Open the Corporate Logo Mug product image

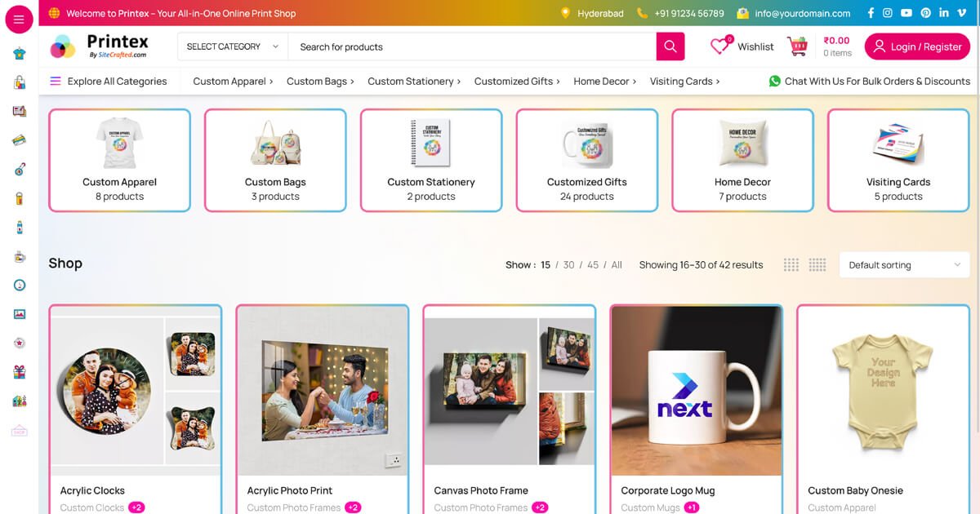click(697, 390)
